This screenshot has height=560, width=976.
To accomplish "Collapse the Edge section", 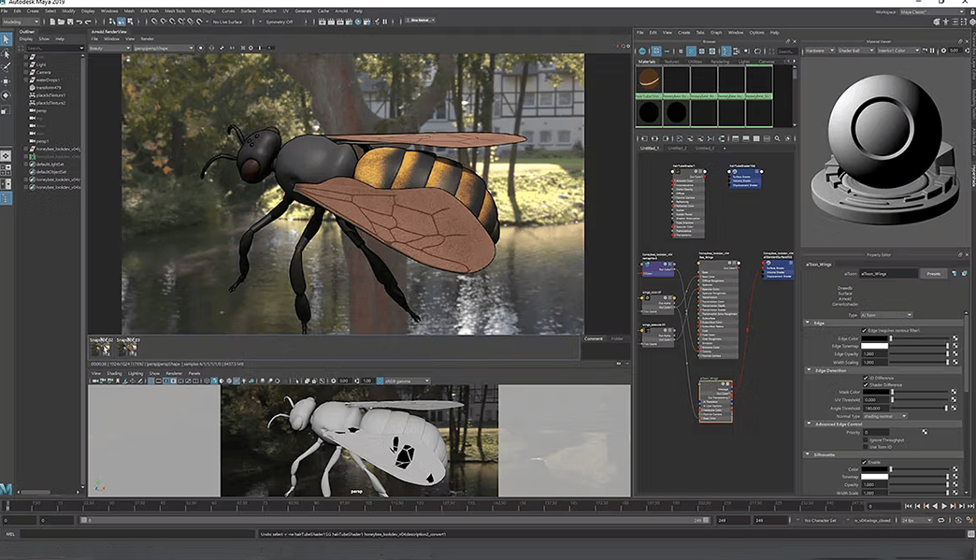I will pyautogui.click(x=808, y=323).
